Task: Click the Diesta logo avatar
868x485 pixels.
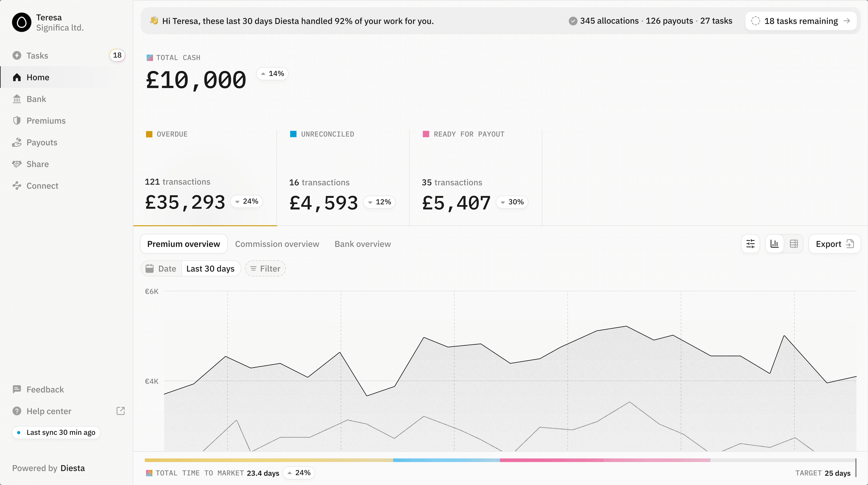Action: point(22,22)
